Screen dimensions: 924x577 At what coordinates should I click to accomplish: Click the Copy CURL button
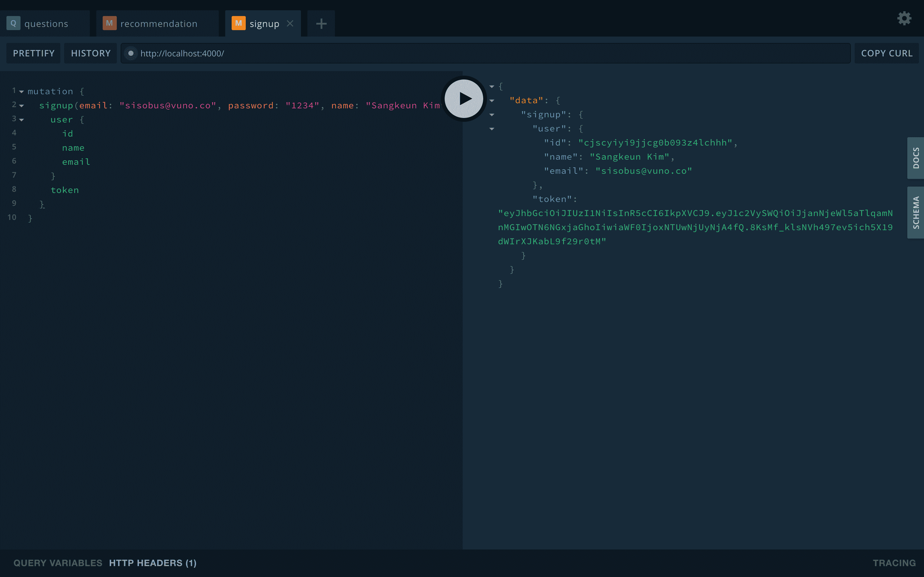(886, 54)
